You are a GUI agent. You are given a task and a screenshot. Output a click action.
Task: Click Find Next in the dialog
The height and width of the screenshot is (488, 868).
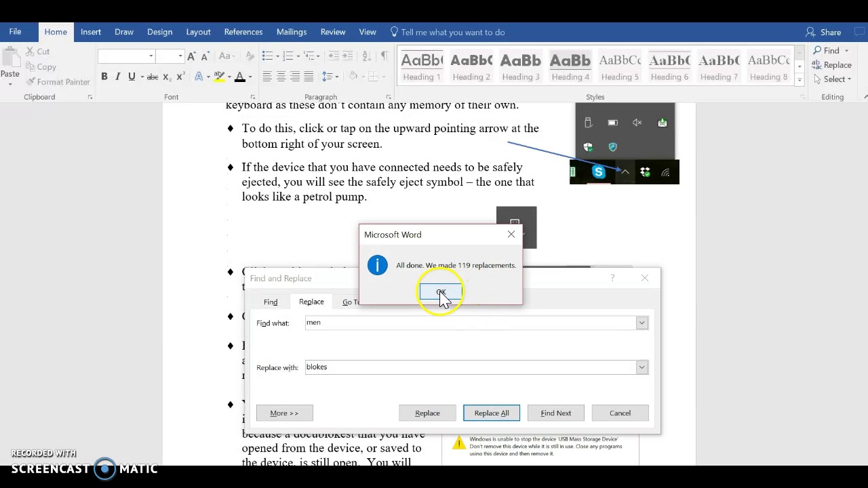[x=555, y=413]
